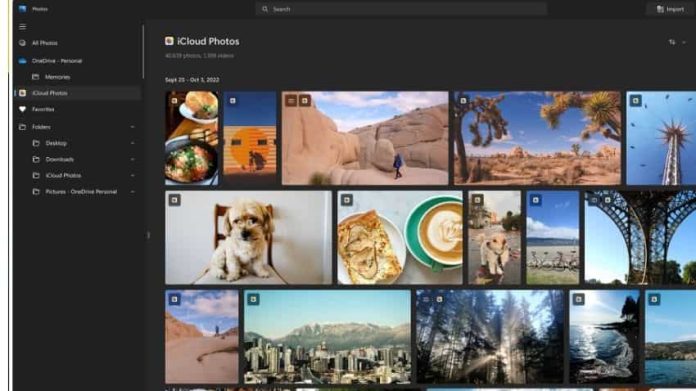Click the Favorites heart icon
Screen dimensions: 696x391
[x=22, y=109]
